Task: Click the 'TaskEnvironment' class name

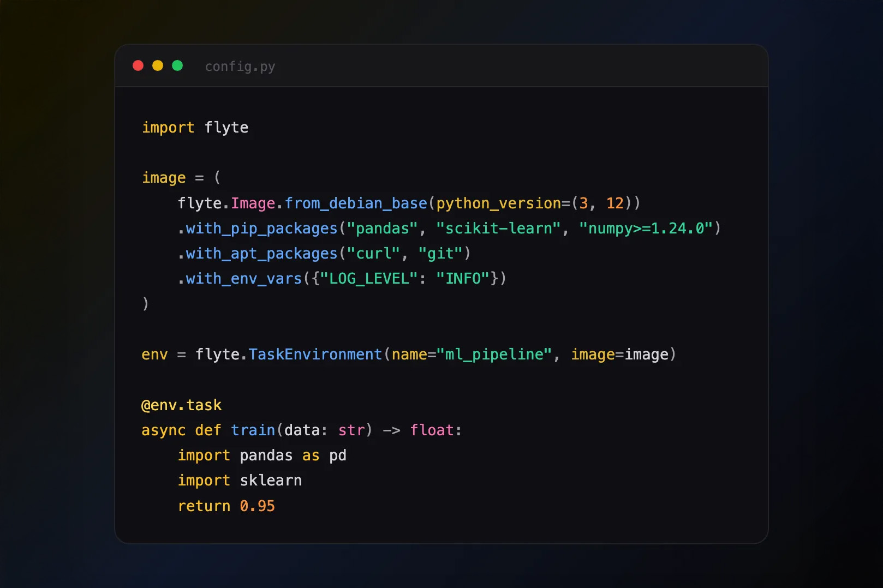Action: coord(315,355)
